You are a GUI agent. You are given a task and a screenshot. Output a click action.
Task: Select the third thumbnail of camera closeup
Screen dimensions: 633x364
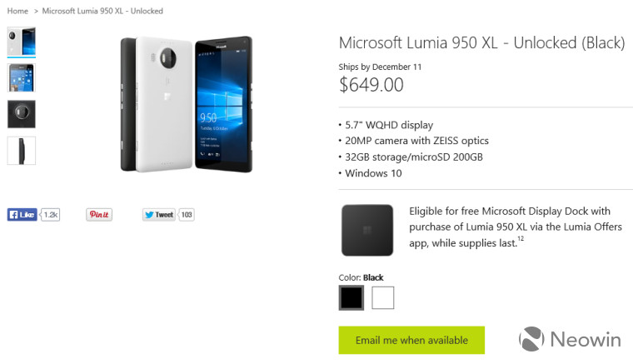pyautogui.click(x=22, y=114)
